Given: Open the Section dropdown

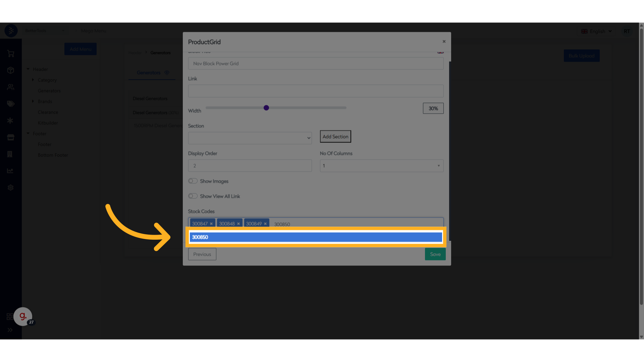Looking at the screenshot, I should (x=250, y=138).
